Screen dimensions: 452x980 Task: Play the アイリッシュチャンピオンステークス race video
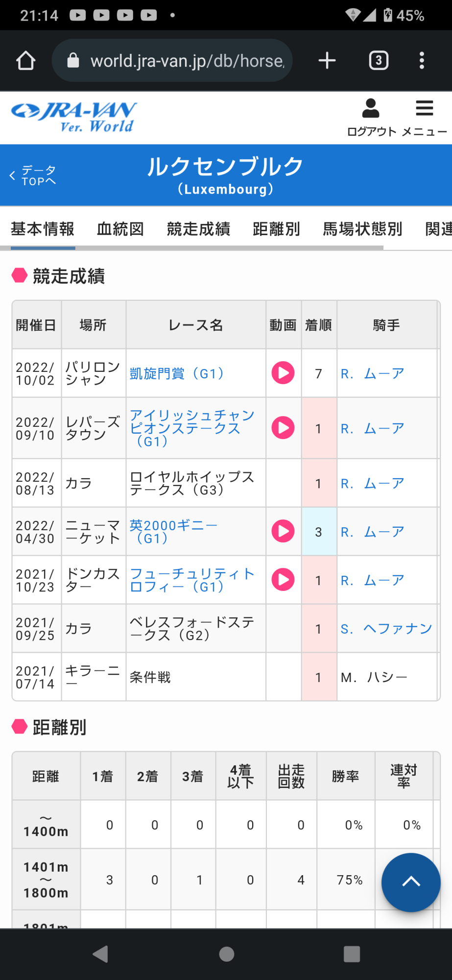coord(283,428)
